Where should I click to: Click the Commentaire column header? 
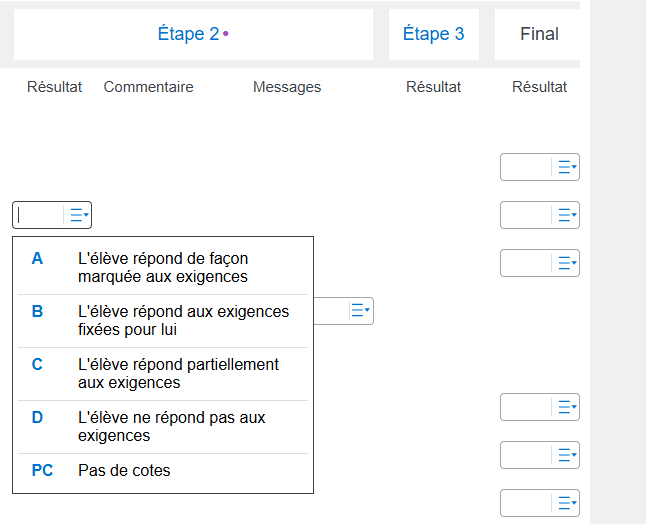[148, 87]
